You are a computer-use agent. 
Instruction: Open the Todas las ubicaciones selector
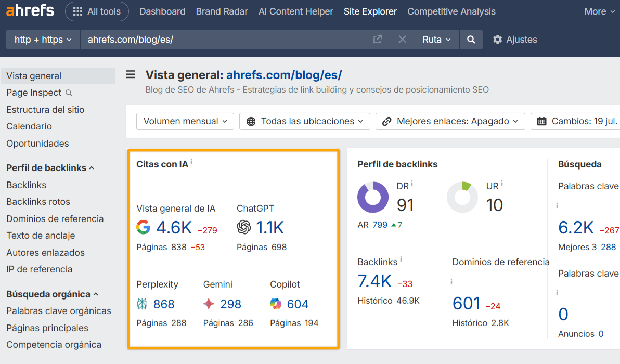pos(304,121)
